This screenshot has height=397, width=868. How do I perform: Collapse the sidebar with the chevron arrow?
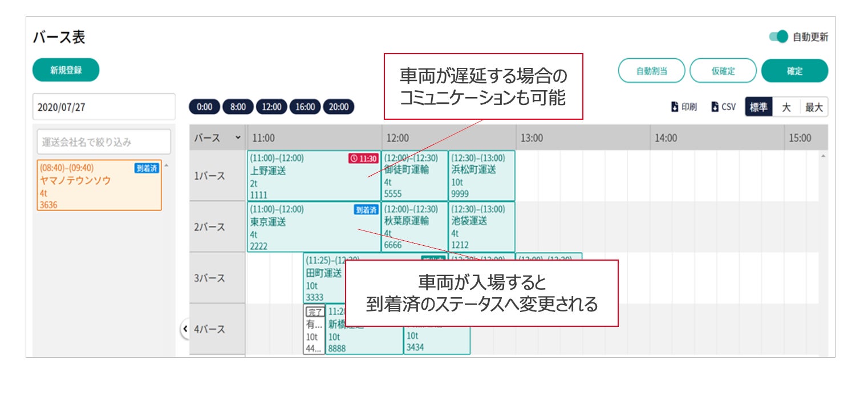184,329
